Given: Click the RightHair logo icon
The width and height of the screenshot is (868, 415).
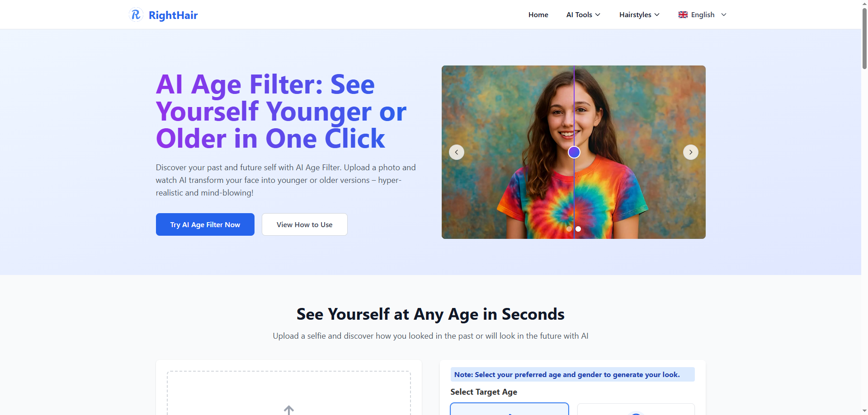Looking at the screenshot, I should click(136, 15).
